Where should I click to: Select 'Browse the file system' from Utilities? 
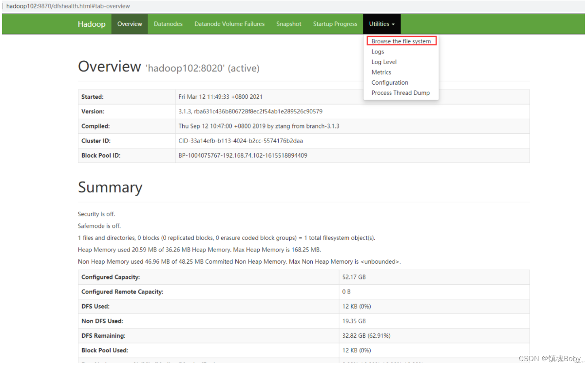tap(401, 41)
